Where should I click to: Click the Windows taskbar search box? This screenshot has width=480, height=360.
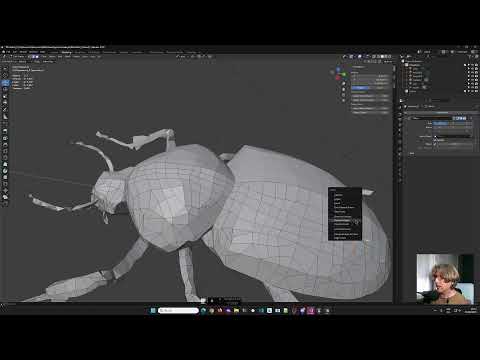(x=178, y=310)
